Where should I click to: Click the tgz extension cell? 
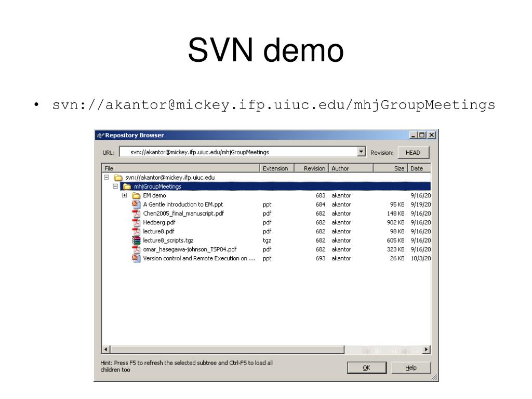tap(267, 241)
